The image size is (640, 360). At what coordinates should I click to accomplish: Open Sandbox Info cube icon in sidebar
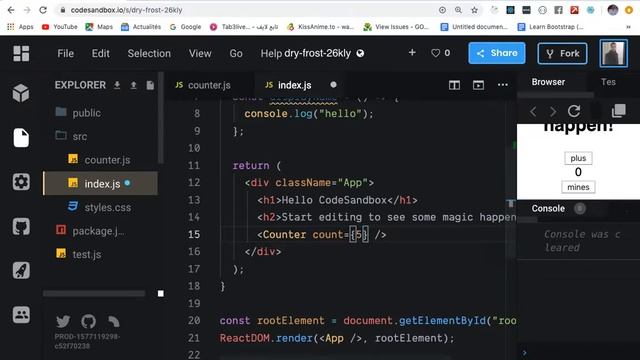coord(21,93)
